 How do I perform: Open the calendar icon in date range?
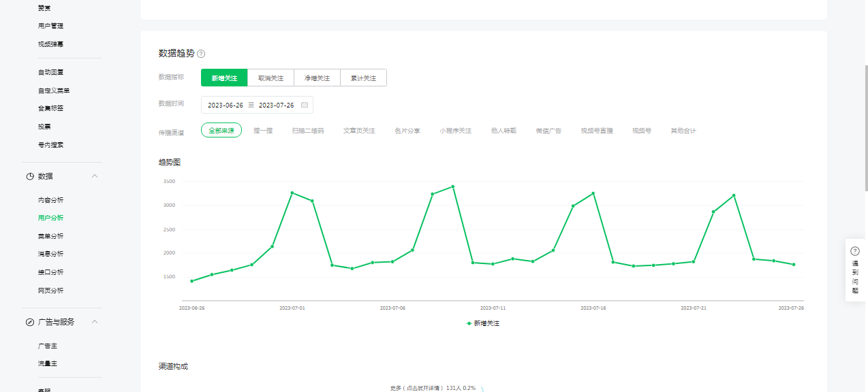[x=305, y=105]
